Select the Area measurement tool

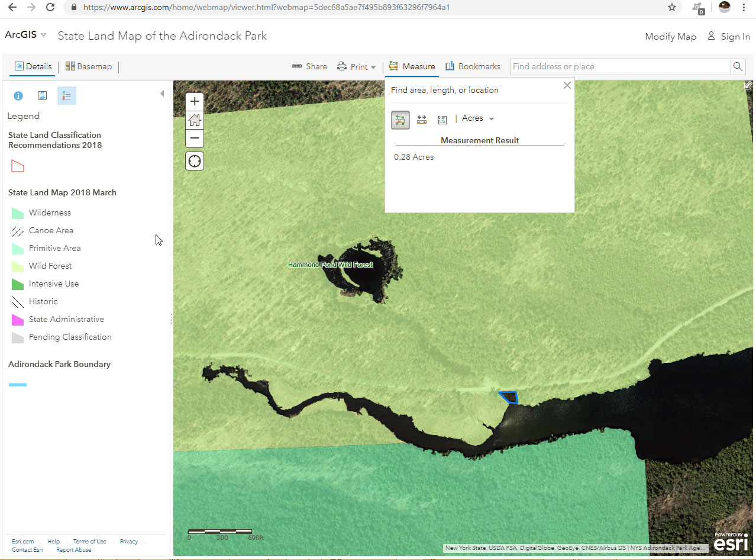tap(400, 120)
